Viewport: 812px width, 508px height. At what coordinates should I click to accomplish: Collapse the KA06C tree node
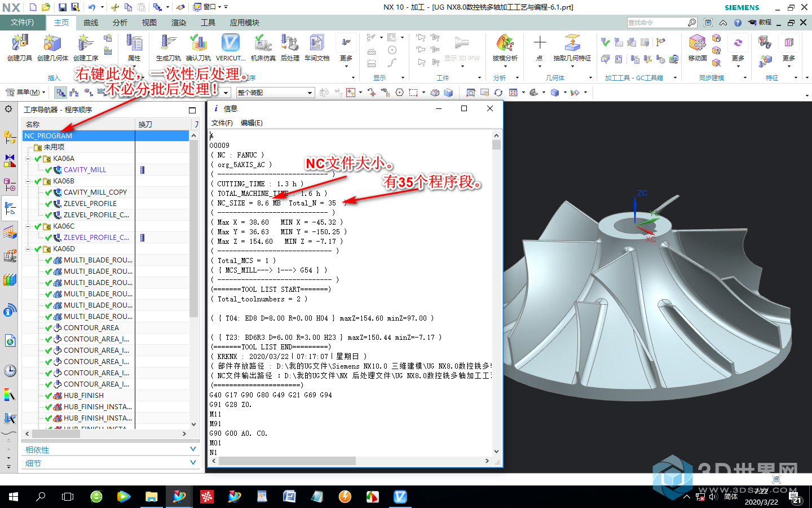tap(28, 226)
